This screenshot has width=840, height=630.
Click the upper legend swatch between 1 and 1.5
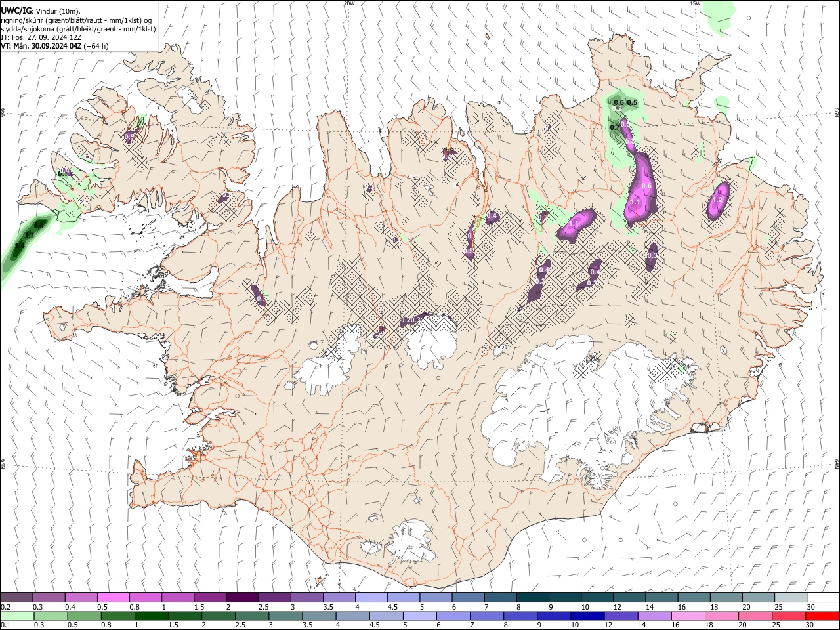[x=177, y=597]
